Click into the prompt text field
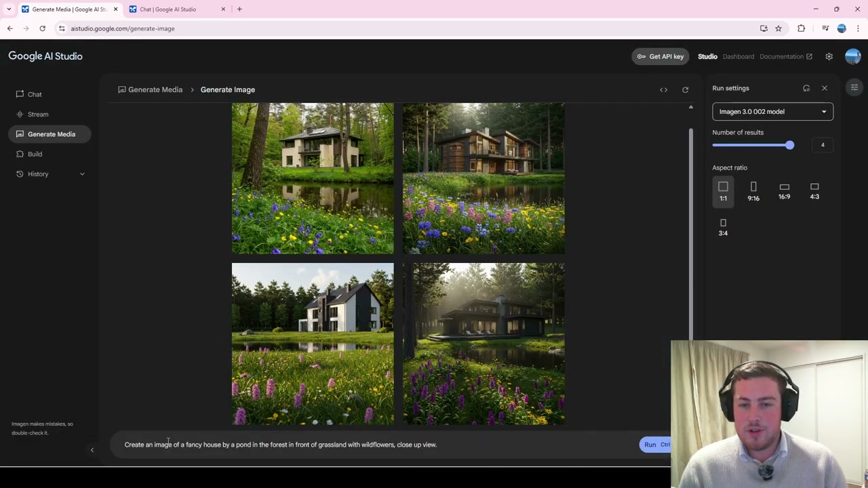 (x=376, y=445)
